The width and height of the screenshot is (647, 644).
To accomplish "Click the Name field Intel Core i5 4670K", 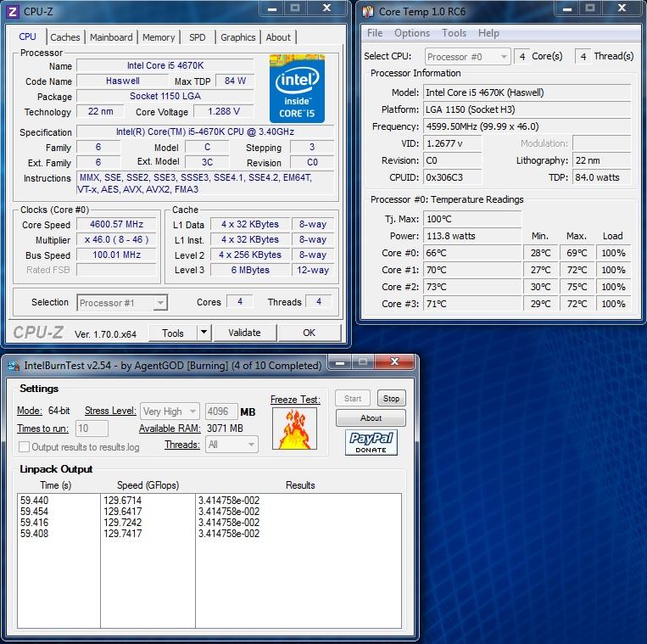I will click(x=165, y=65).
